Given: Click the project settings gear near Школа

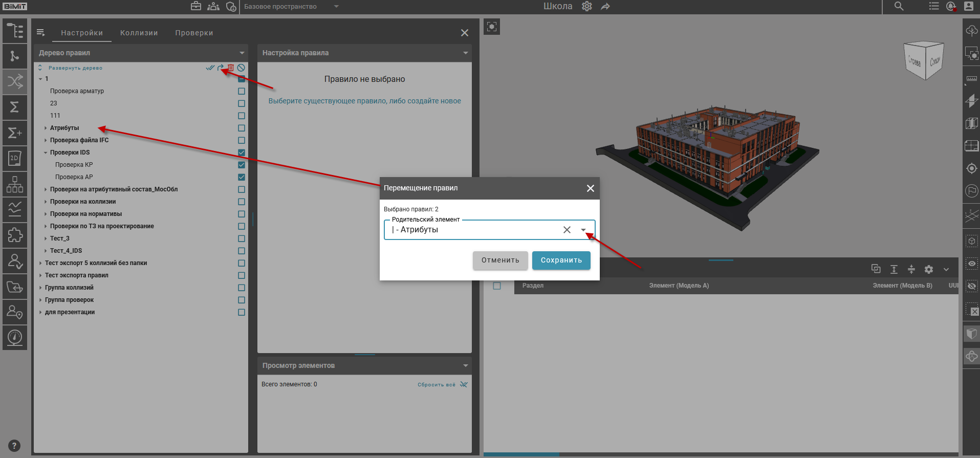Looking at the screenshot, I should tap(587, 7).
